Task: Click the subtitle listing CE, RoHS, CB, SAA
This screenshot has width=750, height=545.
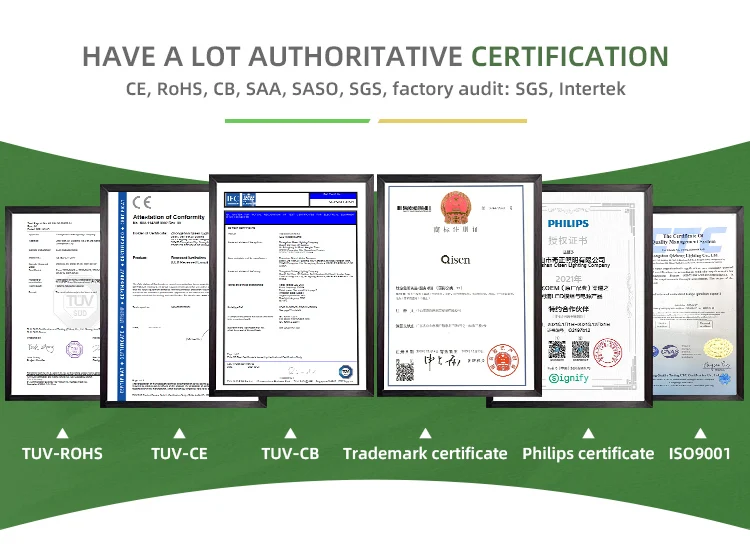Action: pyautogui.click(x=375, y=89)
